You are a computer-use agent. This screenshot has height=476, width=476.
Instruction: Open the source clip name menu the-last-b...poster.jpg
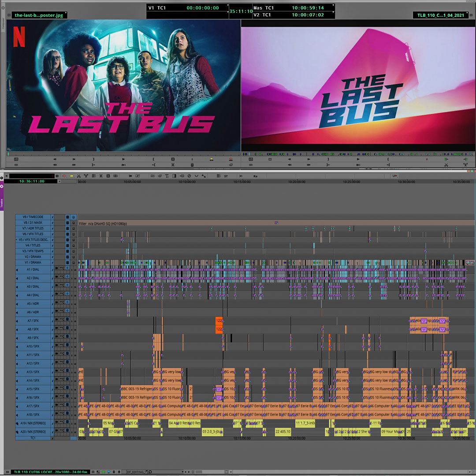40,15
